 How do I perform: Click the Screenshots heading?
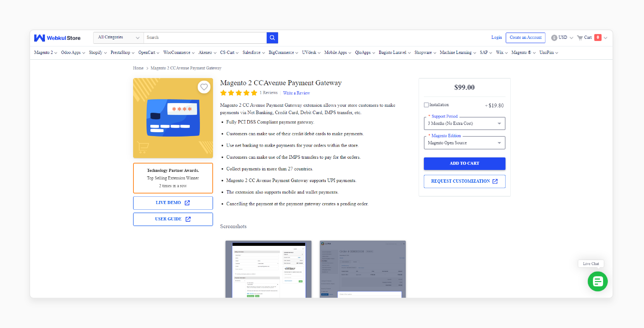pyautogui.click(x=233, y=226)
